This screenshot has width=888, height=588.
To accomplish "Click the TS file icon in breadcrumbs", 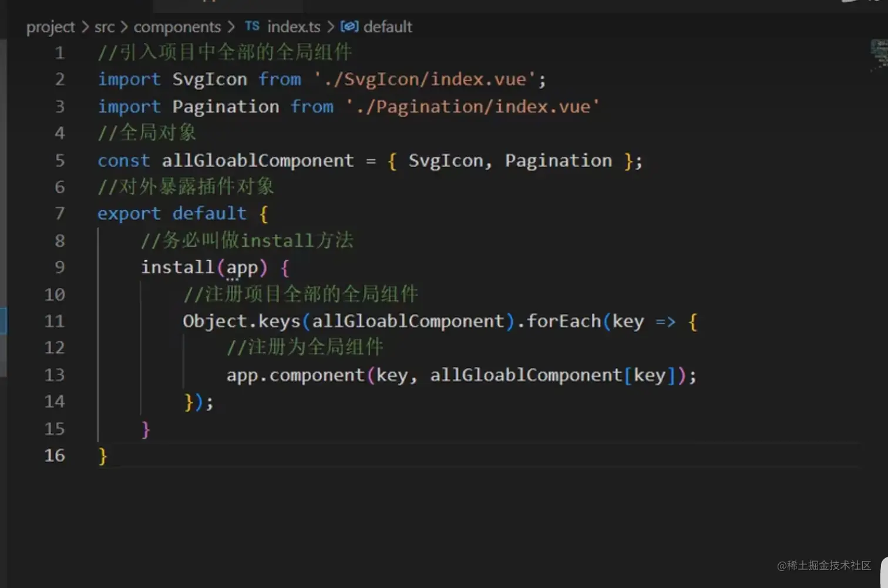I will coord(252,26).
